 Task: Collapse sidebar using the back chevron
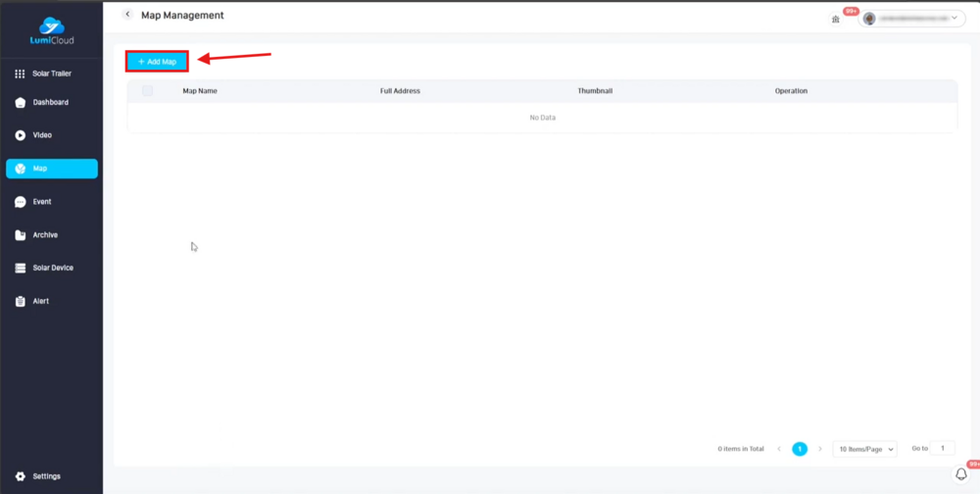click(x=127, y=16)
